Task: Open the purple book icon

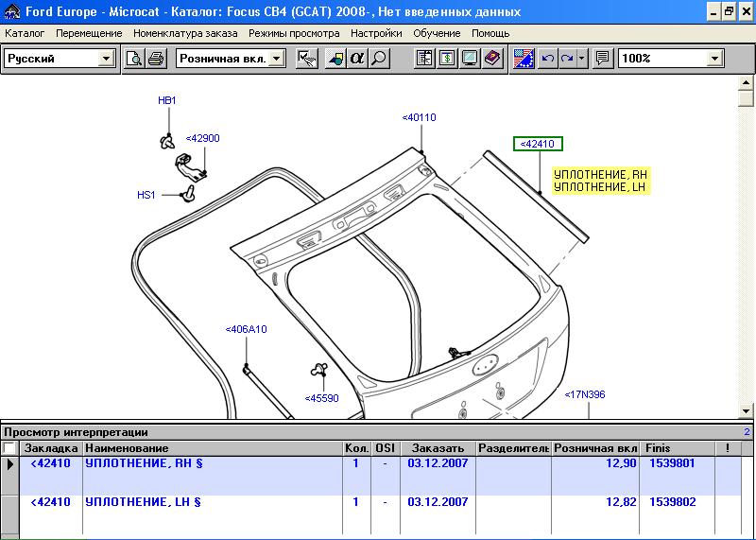Action: point(492,59)
